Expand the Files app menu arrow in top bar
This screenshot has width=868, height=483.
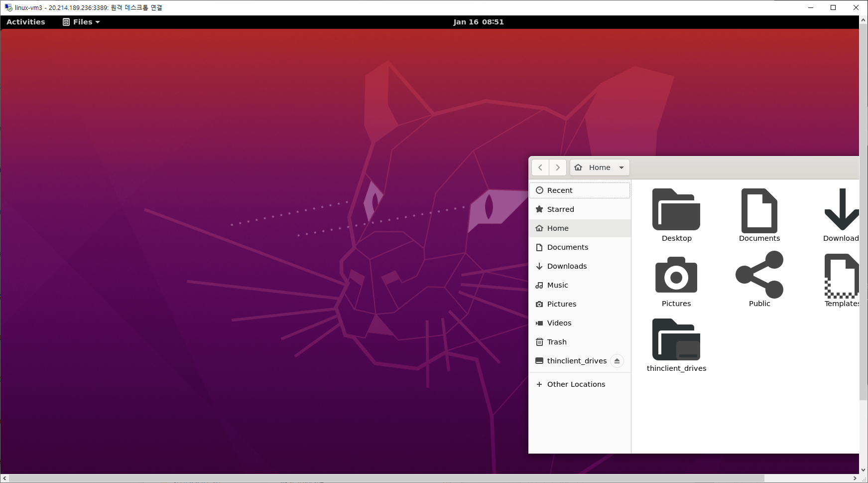[98, 22]
